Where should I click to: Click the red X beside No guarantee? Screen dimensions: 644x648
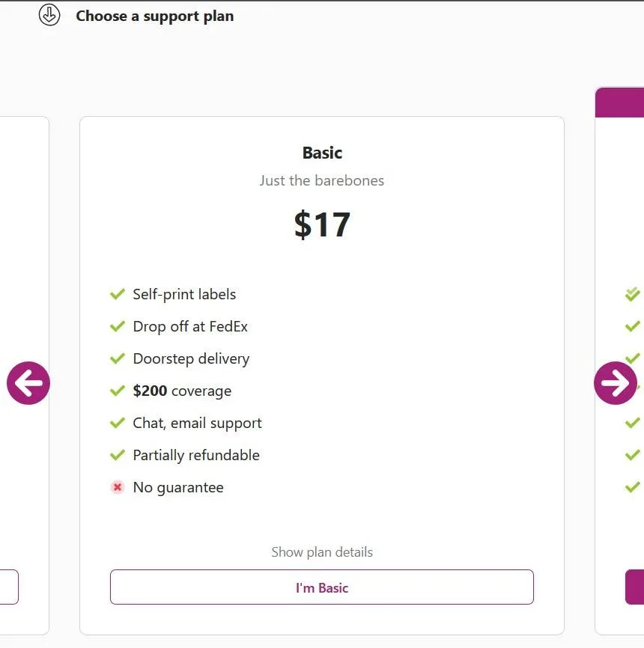click(x=118, y=487)
